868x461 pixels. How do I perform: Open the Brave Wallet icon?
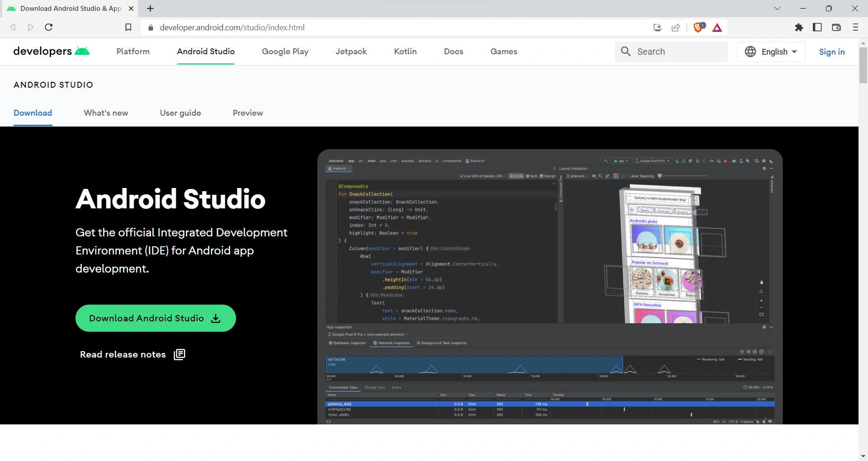click(x=836, y=28)
